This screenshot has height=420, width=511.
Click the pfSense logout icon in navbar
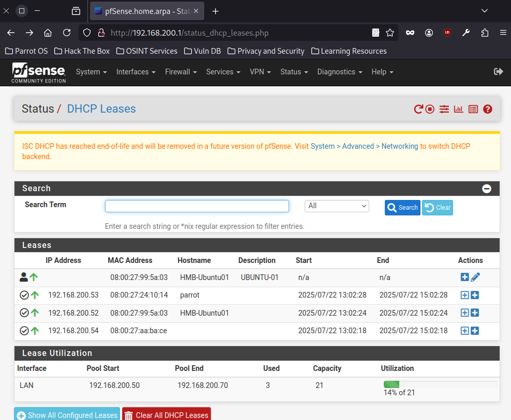499,72
